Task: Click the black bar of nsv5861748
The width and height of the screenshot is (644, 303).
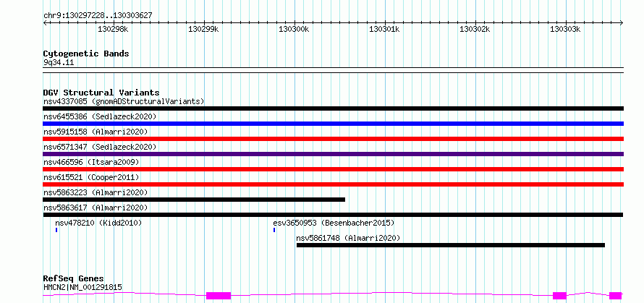Action: click(x=451, y=245)
